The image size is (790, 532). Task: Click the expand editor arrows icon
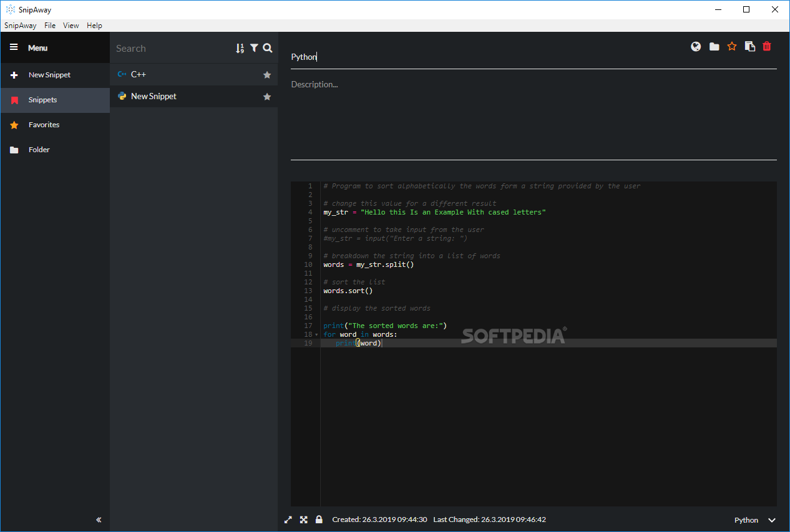288,520
